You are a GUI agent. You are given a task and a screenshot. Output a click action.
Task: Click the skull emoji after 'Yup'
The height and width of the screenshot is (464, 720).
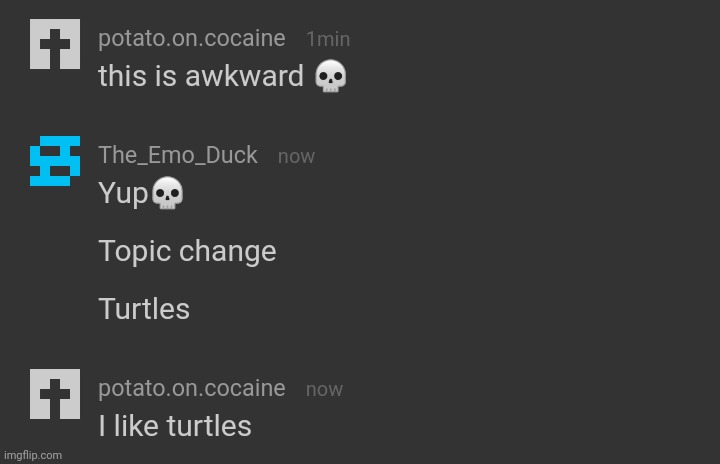point(167,194)
